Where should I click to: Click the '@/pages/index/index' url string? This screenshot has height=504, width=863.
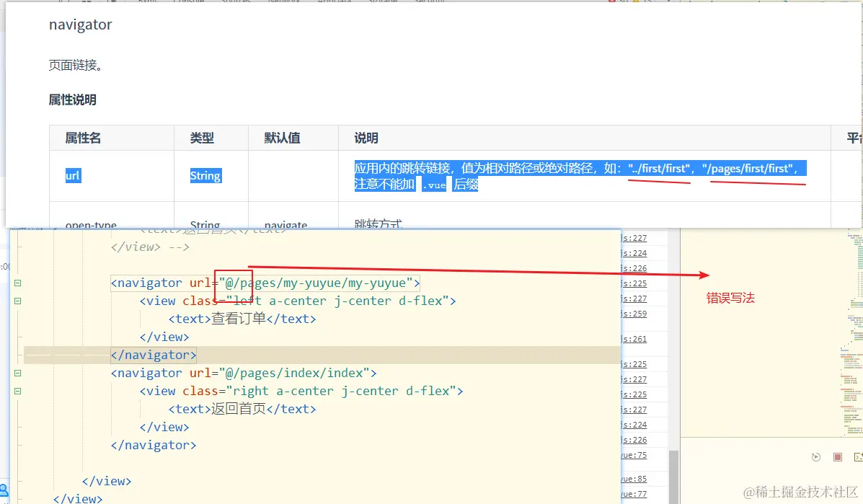click(294, 373)
